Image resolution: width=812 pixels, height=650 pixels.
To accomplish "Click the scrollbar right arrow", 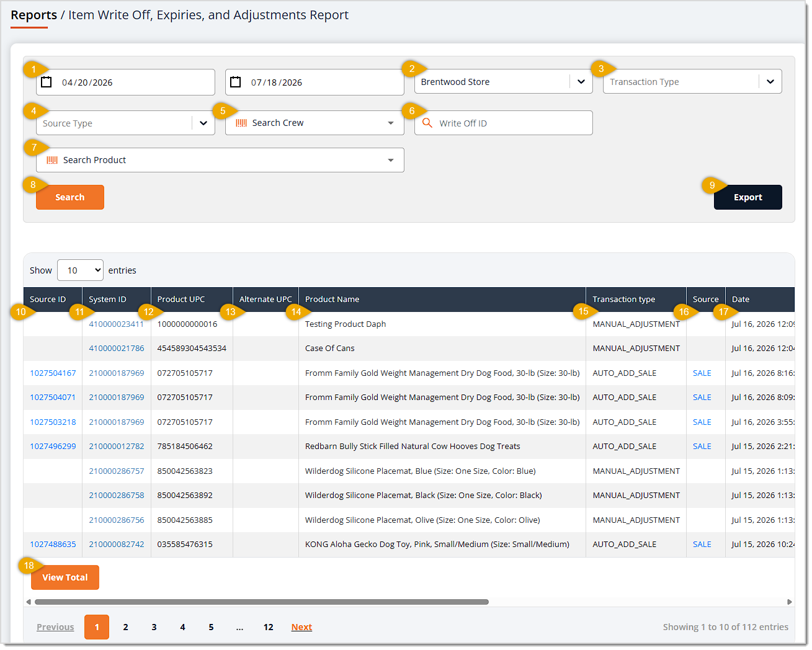I will 789,602.
